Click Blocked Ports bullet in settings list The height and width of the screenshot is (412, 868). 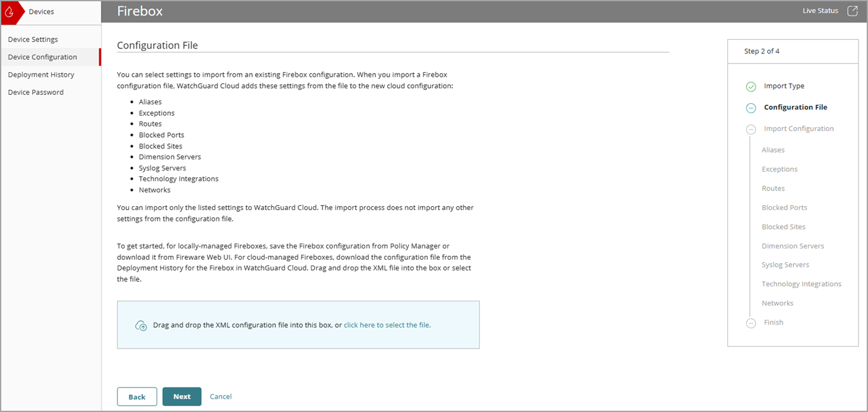point(162,135)
